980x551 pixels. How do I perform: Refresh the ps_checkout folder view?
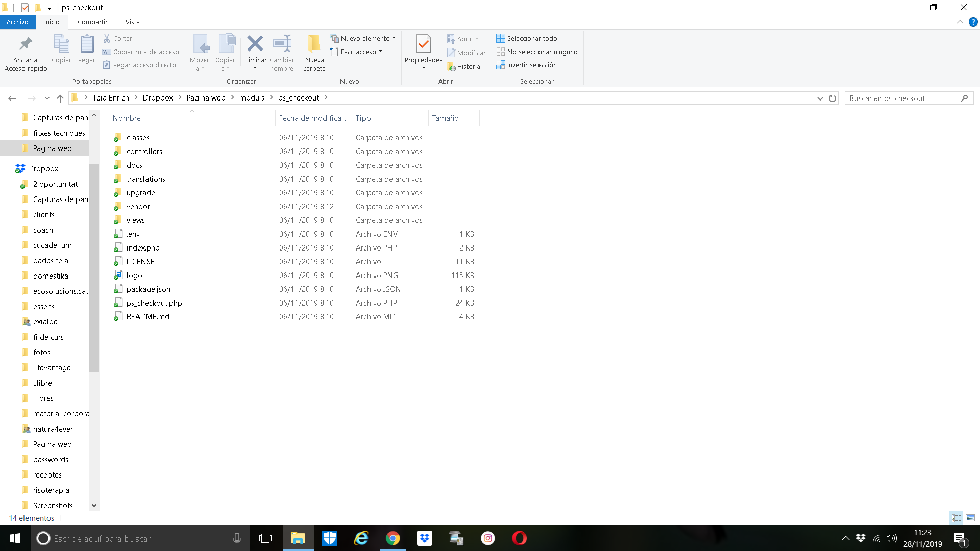[832, 98]
